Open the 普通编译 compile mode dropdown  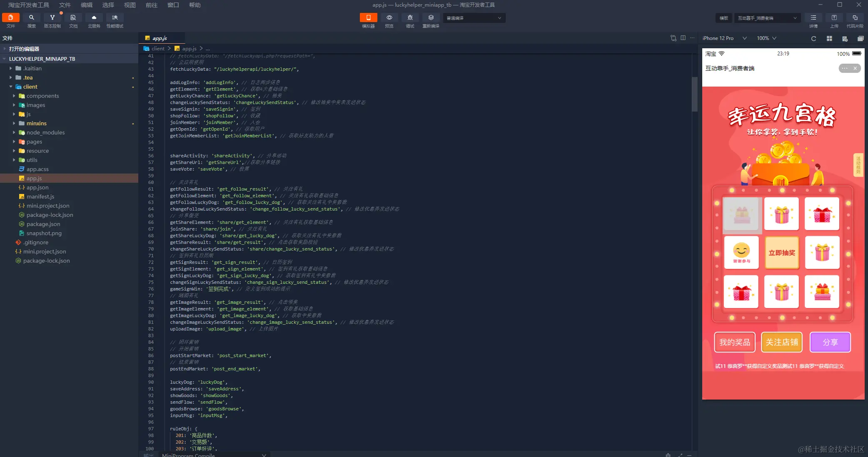474,18
